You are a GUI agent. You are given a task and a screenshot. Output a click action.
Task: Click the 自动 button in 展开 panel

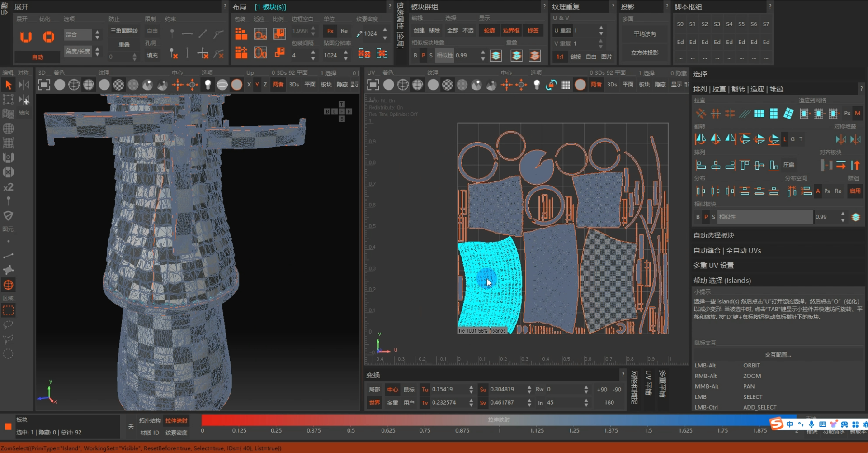[38, 57]
